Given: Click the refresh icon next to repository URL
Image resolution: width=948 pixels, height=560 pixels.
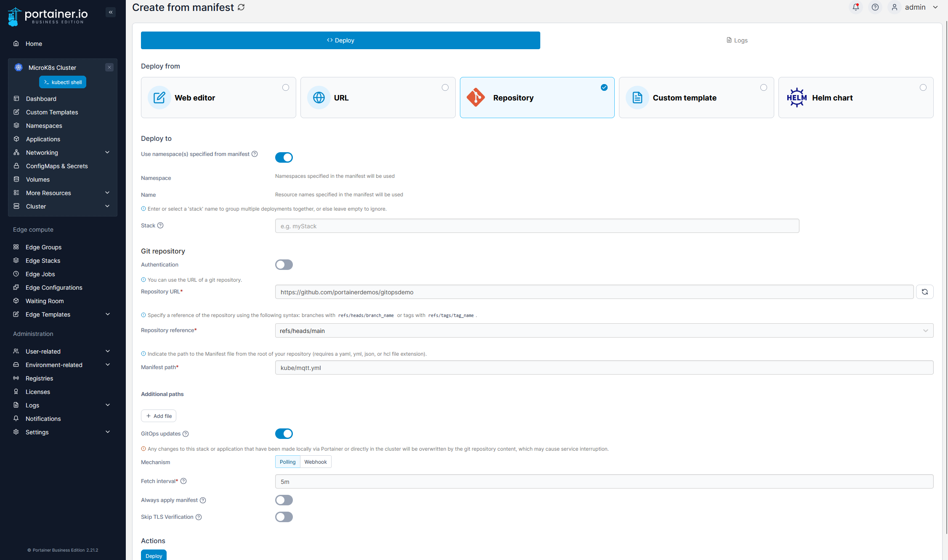Looking at the screenshot, I should (925, 292).
